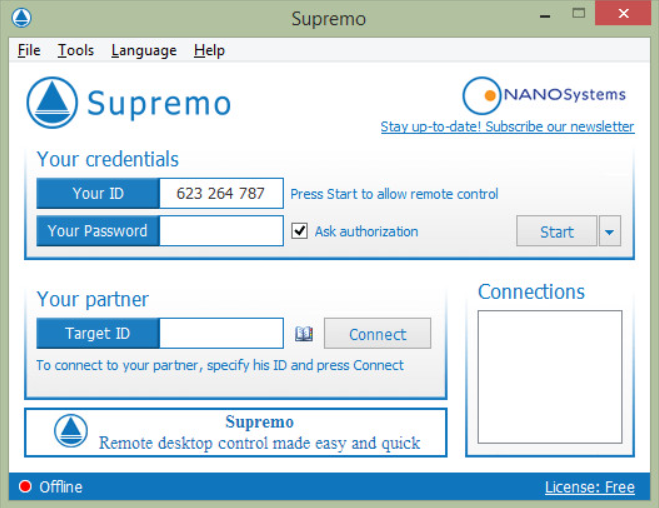Open the Tools menu

tap(76, 50)
